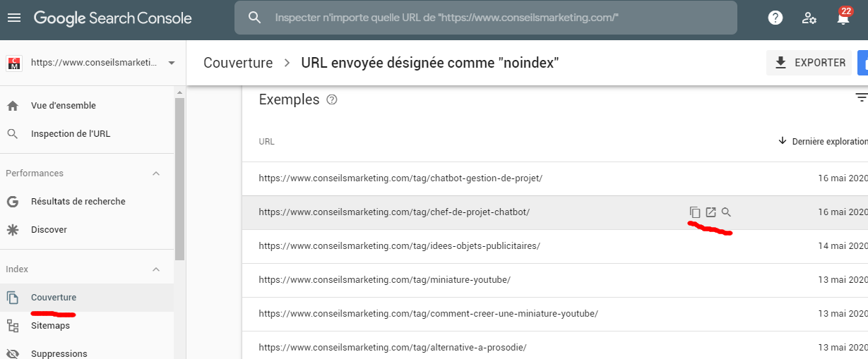This screenshot has width=868, height=359.
Task: Click the Exemples section heading
Action: 289,99
